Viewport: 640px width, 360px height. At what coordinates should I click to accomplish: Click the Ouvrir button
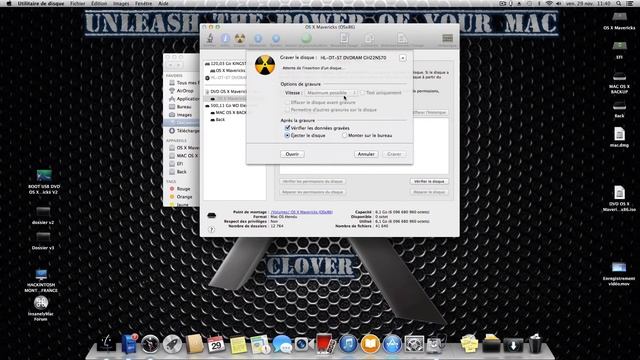(292, 154)
